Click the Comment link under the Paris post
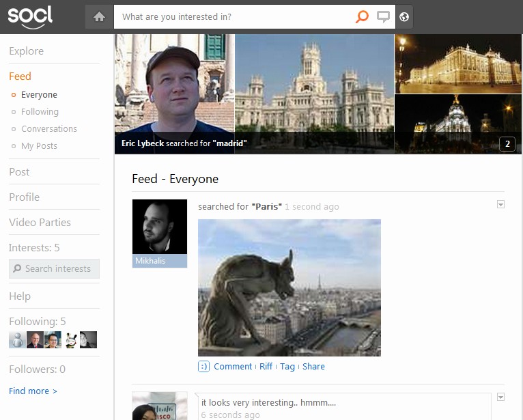Viewport: 523px width, 420px height. pyautogui.click(x=233, y=367)
